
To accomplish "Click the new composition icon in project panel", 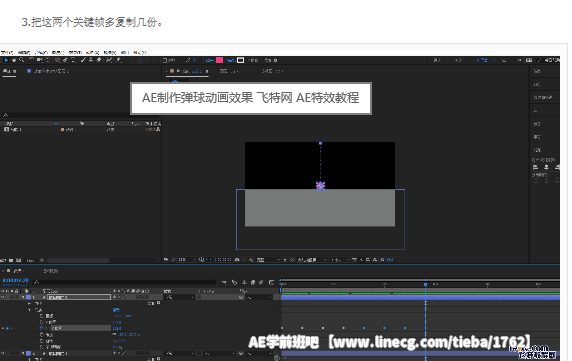I will click(x=18, y=260).
